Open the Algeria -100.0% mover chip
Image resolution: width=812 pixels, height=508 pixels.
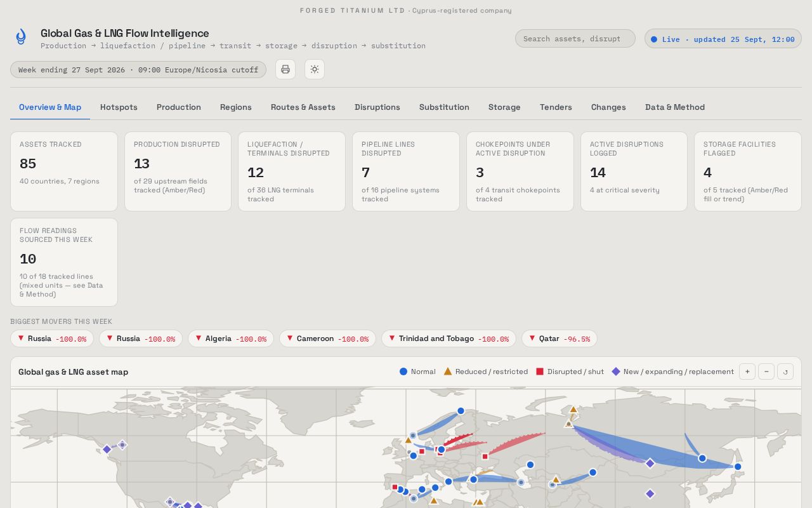231,338
